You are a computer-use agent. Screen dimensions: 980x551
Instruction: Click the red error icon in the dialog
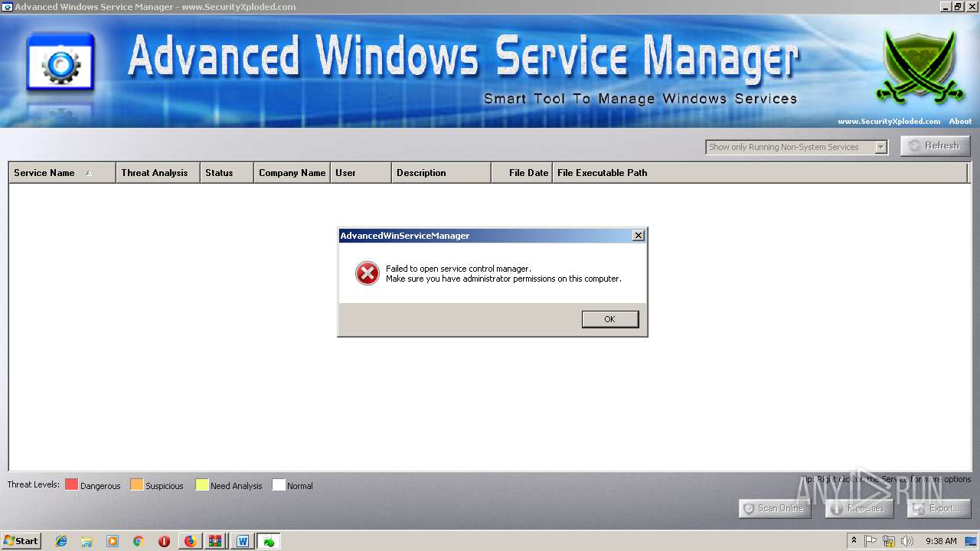point(367,273)
